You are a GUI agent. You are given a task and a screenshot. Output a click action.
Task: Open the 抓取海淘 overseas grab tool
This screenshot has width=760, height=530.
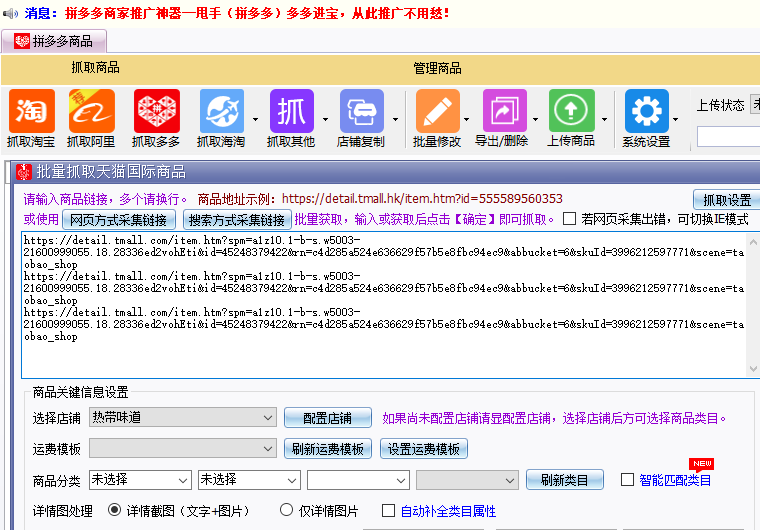(x=222, y=118)
